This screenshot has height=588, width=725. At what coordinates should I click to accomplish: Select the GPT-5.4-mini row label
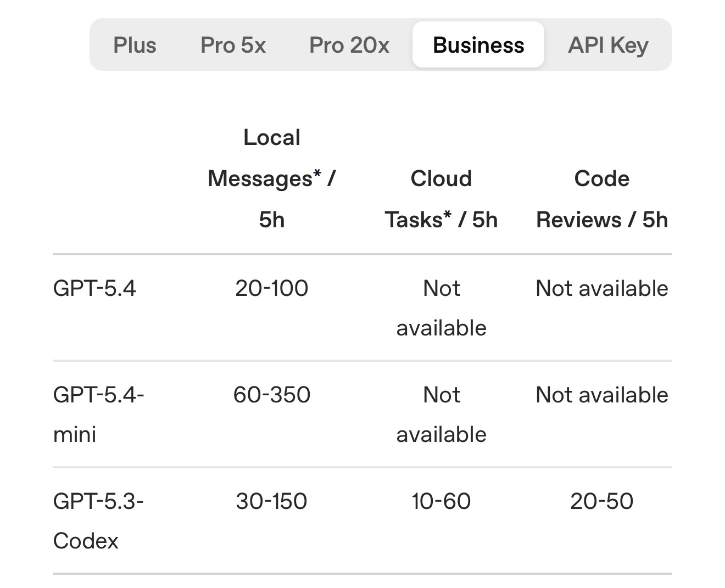pos(98,415)
